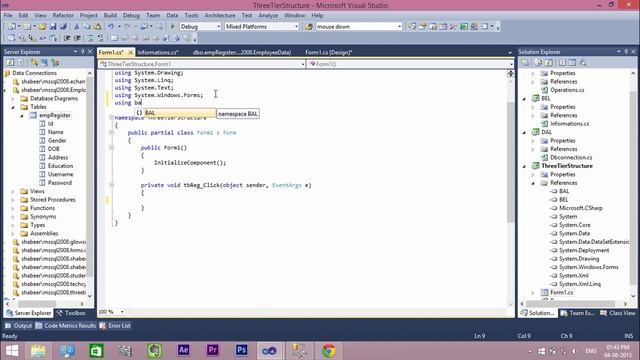Collapse the BEL project node
640x360 pixels.
[x=524, y=99]
